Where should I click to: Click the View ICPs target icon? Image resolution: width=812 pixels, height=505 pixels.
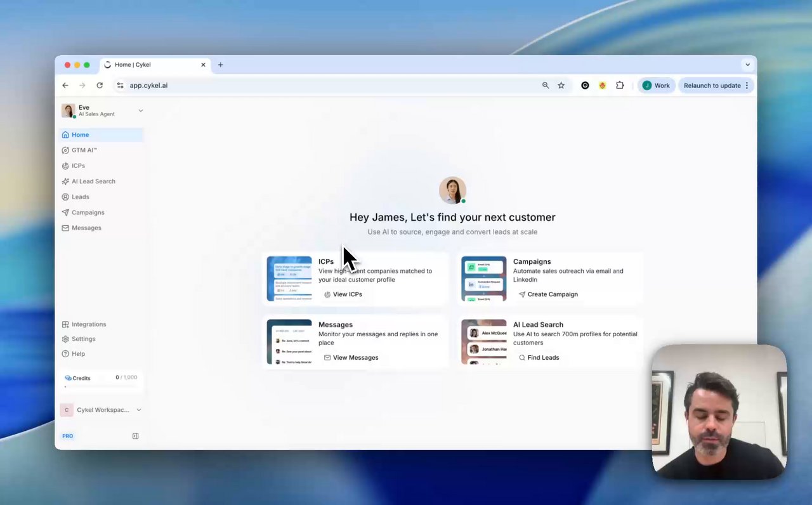pos(327,294)
